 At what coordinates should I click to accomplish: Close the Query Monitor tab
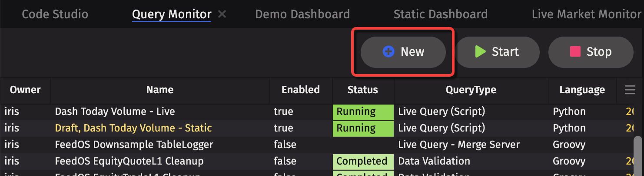pyautogui.click(x=222, y=14)
